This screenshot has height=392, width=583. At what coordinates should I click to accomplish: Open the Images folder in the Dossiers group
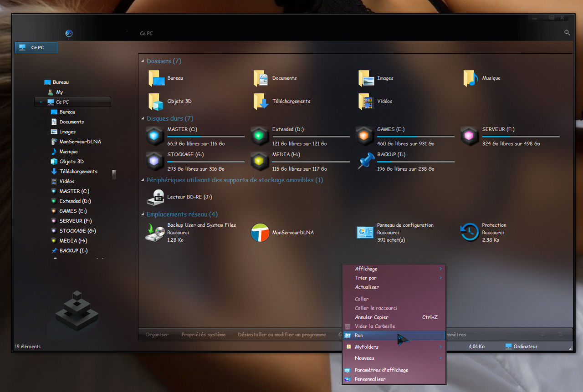click(x=366, y=78)
